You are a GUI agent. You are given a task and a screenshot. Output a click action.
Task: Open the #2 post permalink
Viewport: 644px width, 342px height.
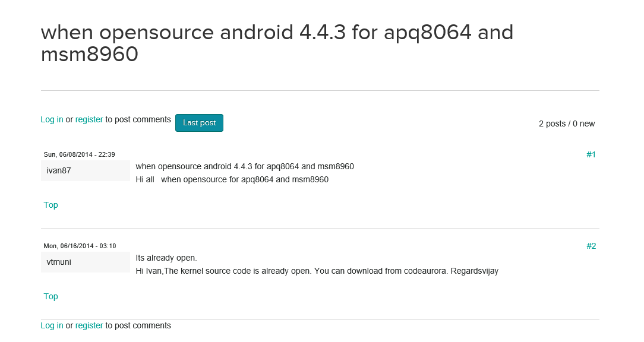click(591, 246)
